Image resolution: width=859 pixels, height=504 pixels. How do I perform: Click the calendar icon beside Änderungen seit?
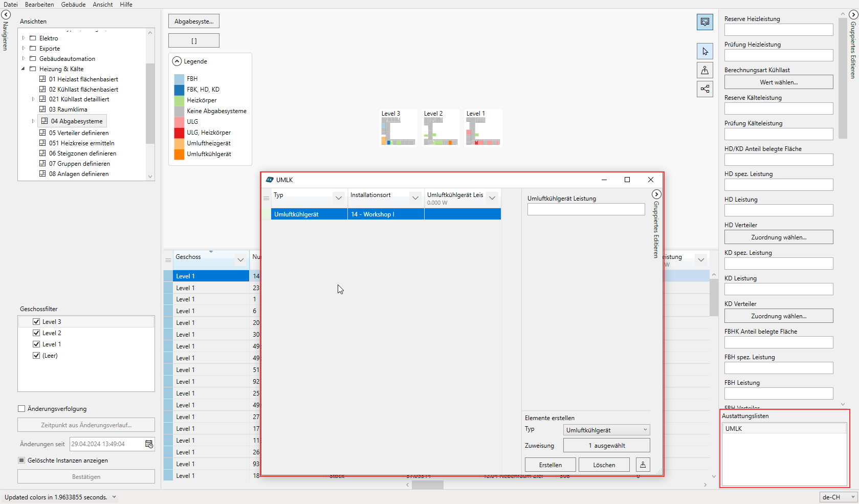(149, 444)
